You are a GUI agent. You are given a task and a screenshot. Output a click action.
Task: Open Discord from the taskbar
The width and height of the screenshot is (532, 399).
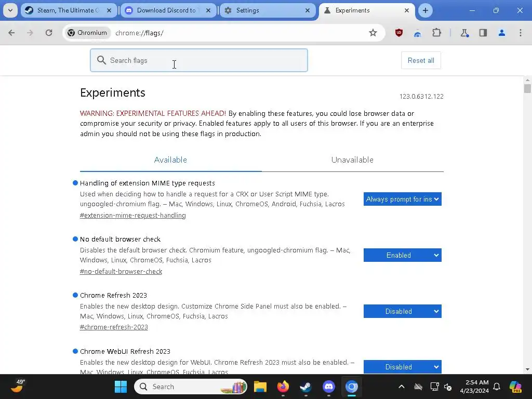(328, 387)
